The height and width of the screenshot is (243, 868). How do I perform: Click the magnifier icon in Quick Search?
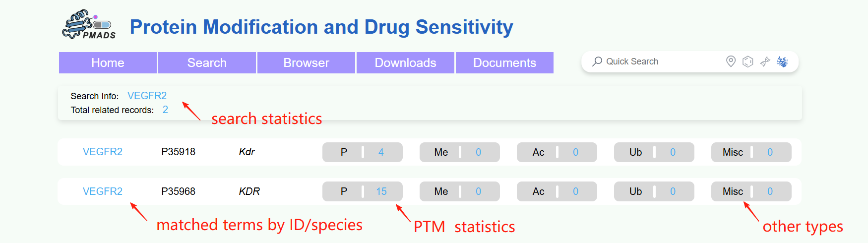(x=597, y=61)
